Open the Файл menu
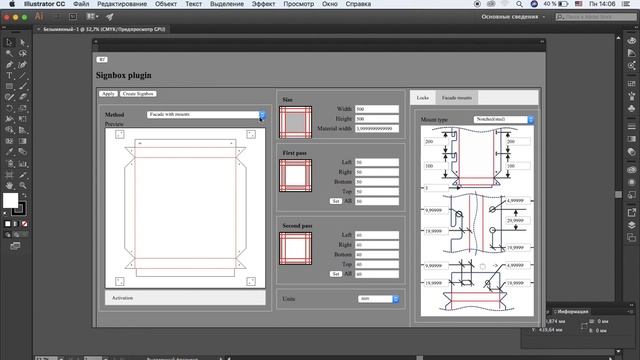The width and height of the screenshot is (640, 360). point(81,4)
